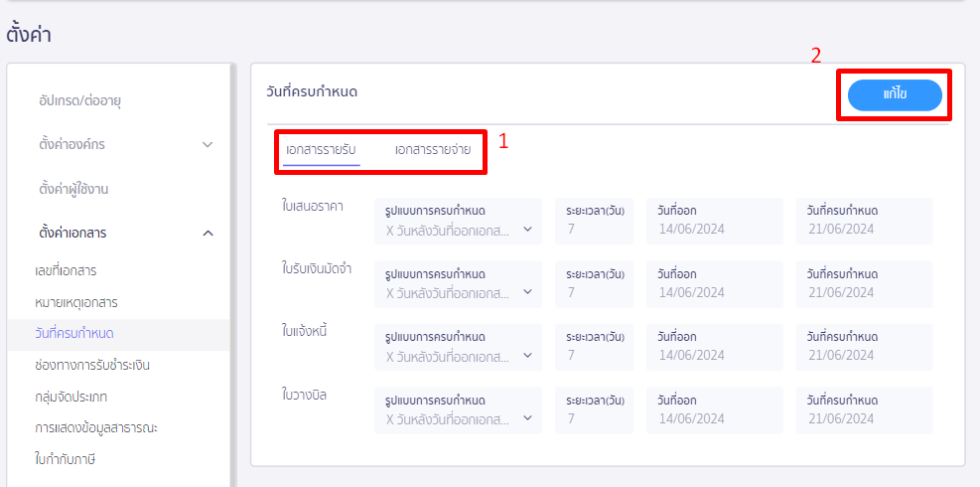Expand the ตั้งค่าองค์กร chevron
Image resolution: width=980 pixels, height=487 pixels.
click(209, 144)
